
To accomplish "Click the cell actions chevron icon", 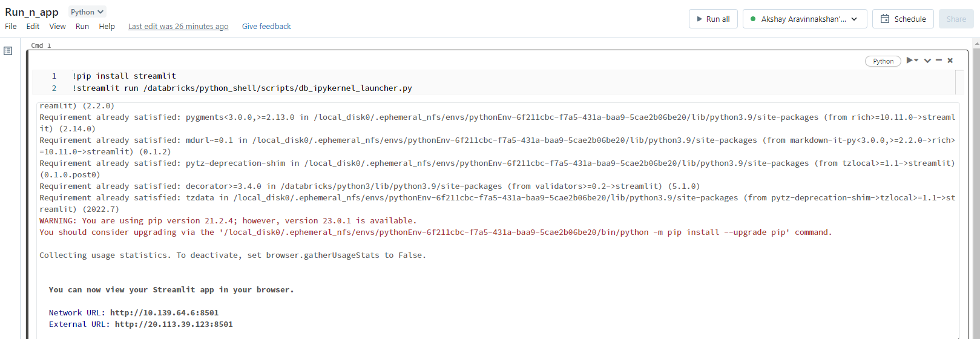I will coord(927,61).
